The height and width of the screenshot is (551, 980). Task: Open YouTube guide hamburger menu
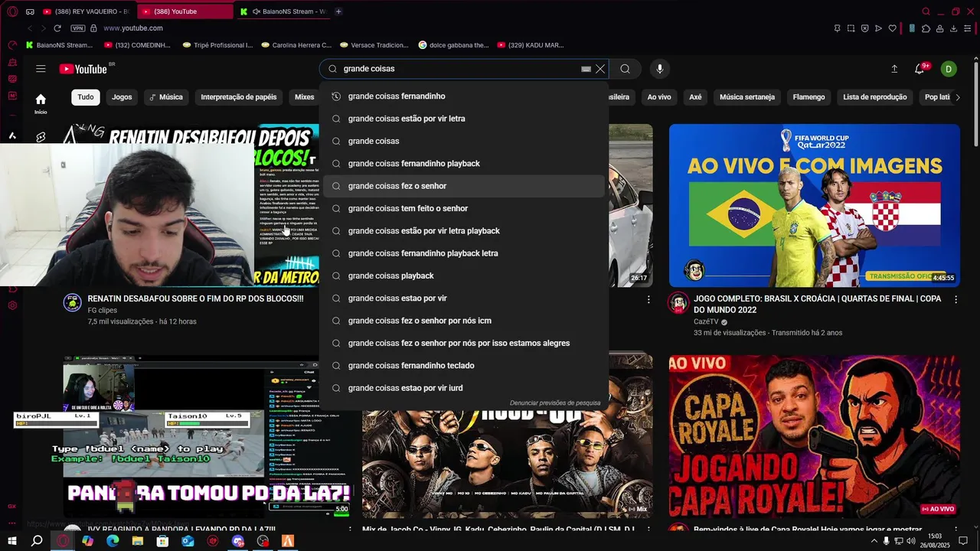(x=41, y=69)
